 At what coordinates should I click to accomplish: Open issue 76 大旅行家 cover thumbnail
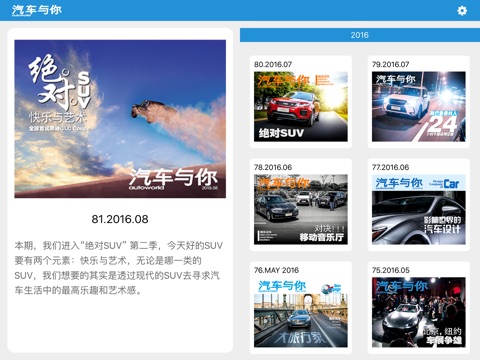coord(301,312)
